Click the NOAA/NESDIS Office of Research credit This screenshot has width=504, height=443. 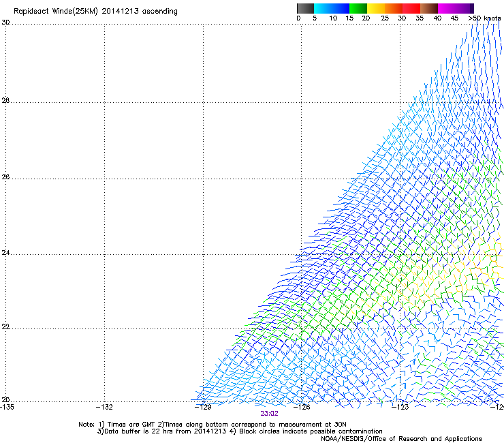[401, 439]
